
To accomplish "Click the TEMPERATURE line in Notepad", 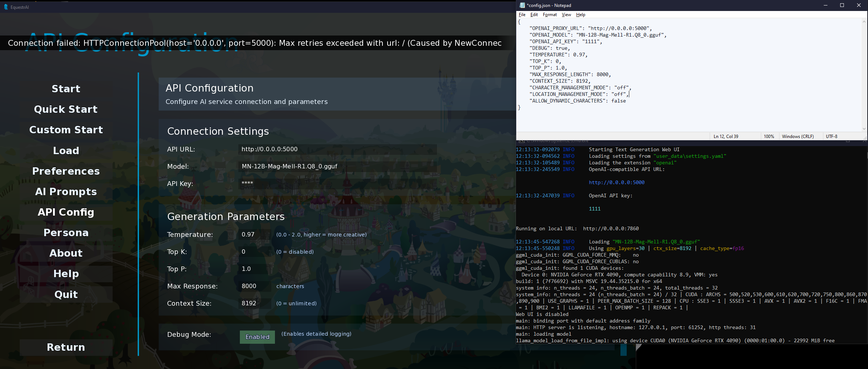I will [558, 55].
